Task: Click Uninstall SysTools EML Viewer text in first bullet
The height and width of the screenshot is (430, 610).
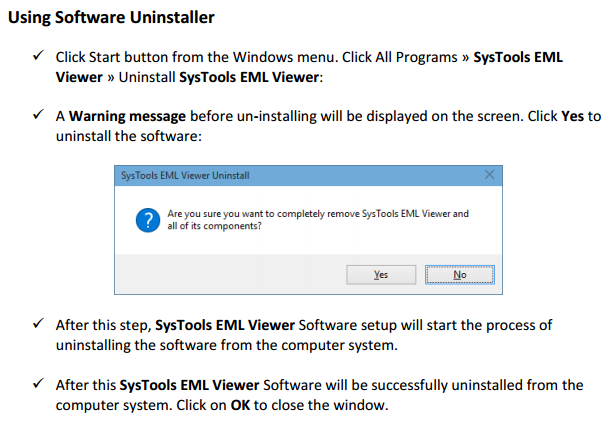Action: pyautogui.click(x=221, y=77)
